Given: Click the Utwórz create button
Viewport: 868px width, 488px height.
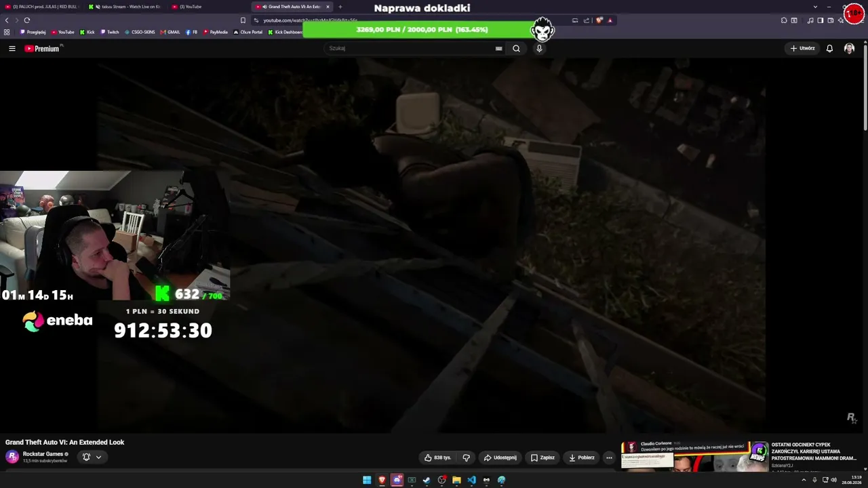Looking at the screenshot, I should (x=803, y=49).
